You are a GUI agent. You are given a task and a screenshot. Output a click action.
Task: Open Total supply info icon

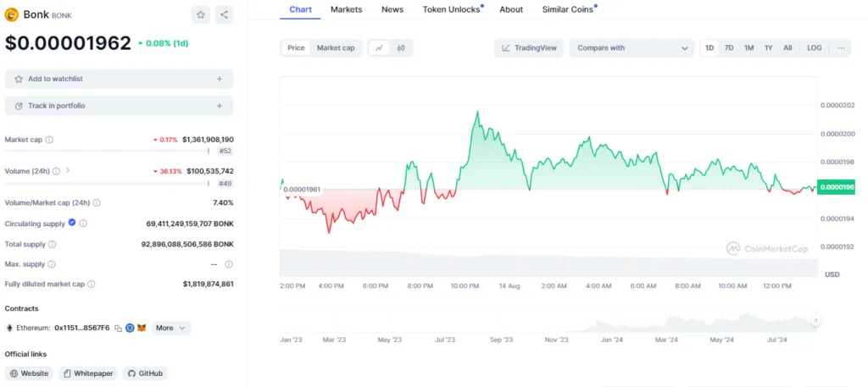pos(52,244)
